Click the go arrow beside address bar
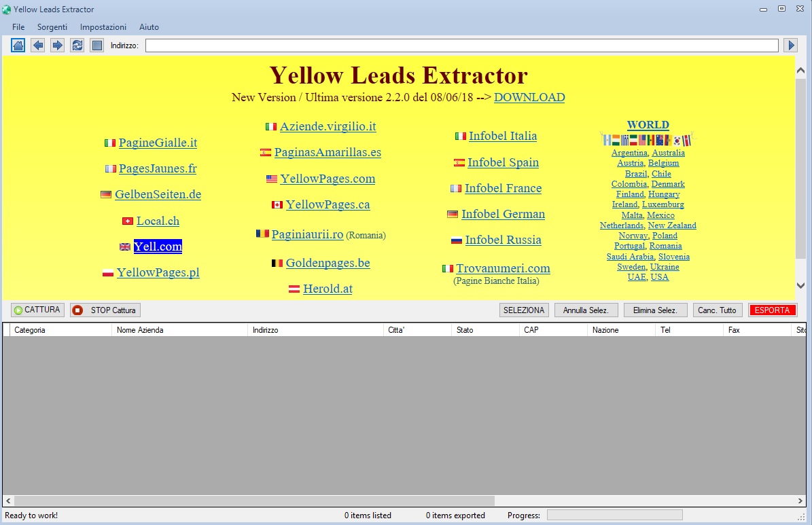 791,46
